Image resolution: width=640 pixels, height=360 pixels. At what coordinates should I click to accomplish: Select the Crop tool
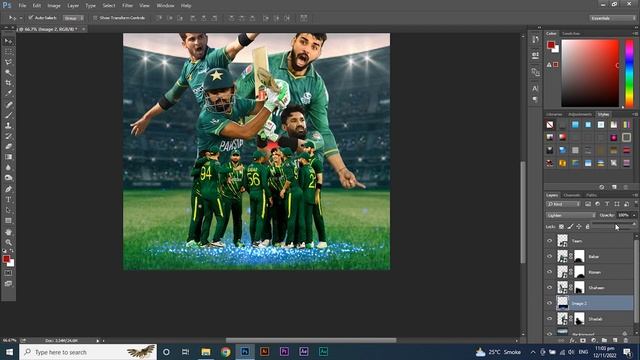[8, 83]
